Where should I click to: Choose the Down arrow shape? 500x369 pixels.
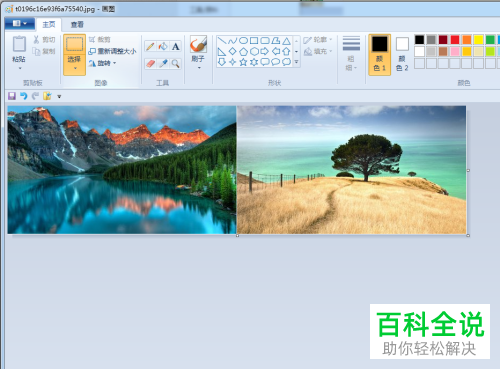pos(222,62)
